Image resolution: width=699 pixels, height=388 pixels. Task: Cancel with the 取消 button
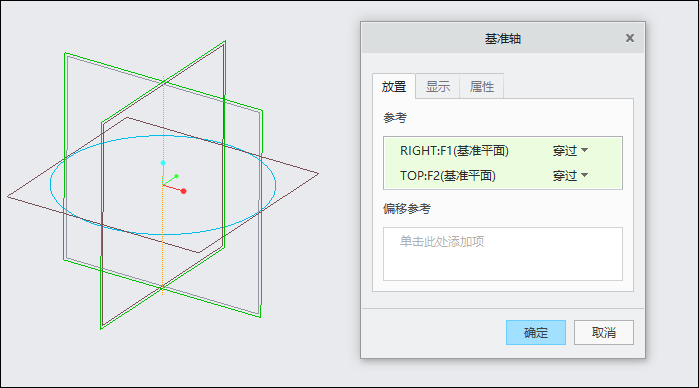click(604, 332)
